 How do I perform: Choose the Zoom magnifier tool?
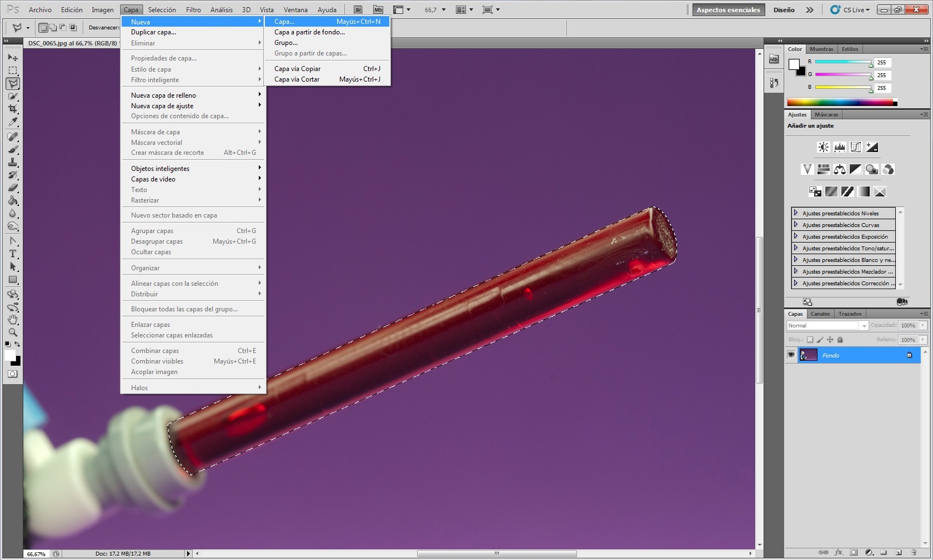coord(13,332)
